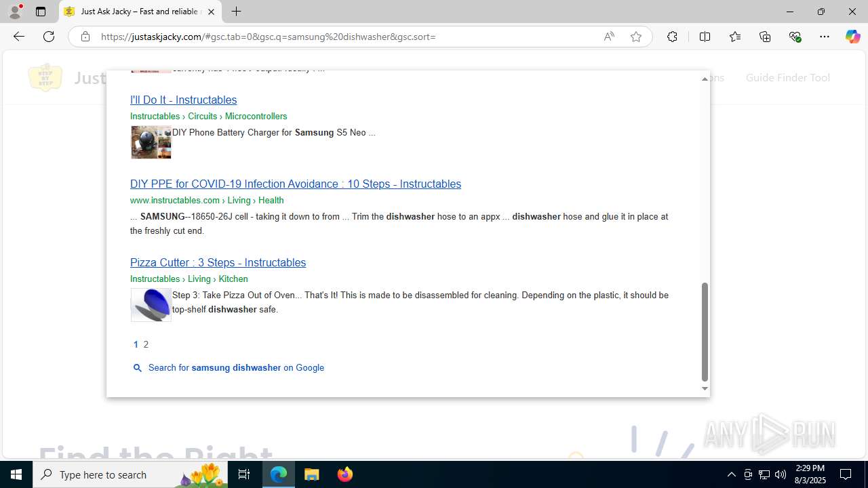The height and width of the screenshot is (488, 868).
Task: Go to results page 2
Action: (x=146, y=344)
